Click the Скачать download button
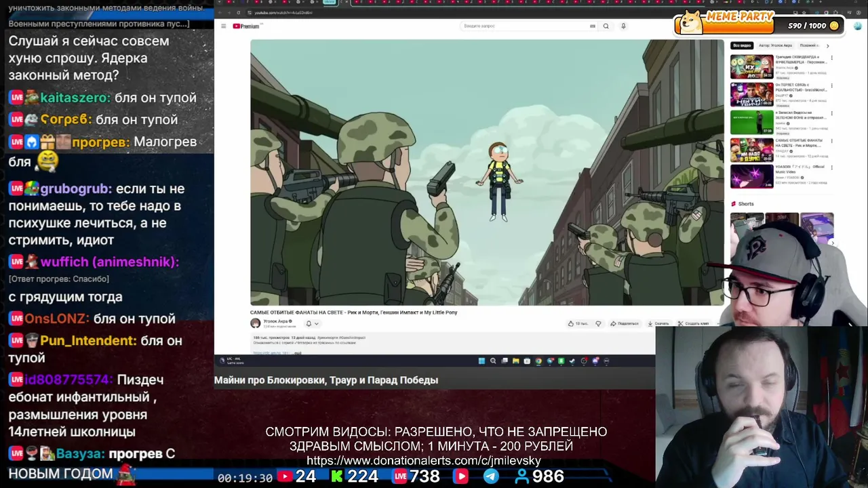This screenshot has width=868, height=488. point(658,324)
